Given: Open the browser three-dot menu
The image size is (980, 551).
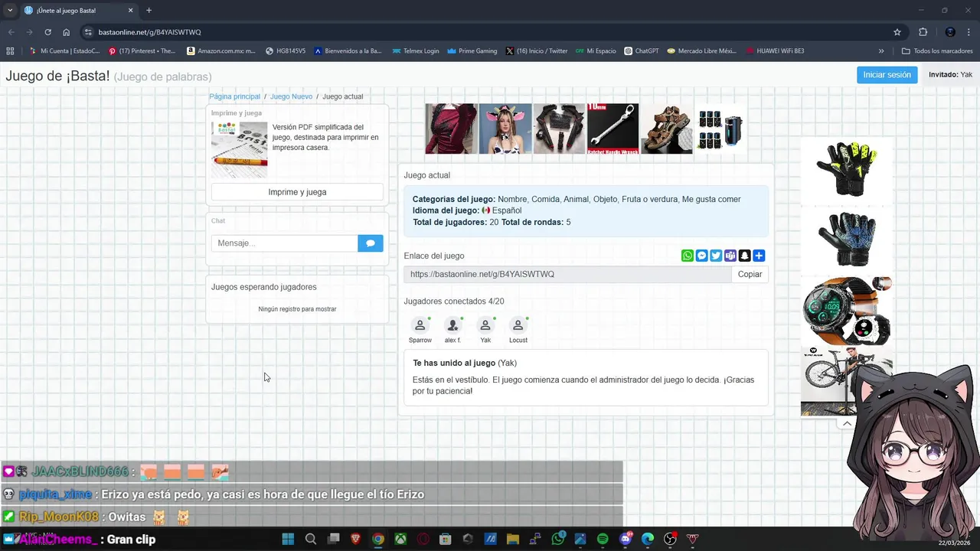Looking at the screenshot, I should click(x=969, y=32).
